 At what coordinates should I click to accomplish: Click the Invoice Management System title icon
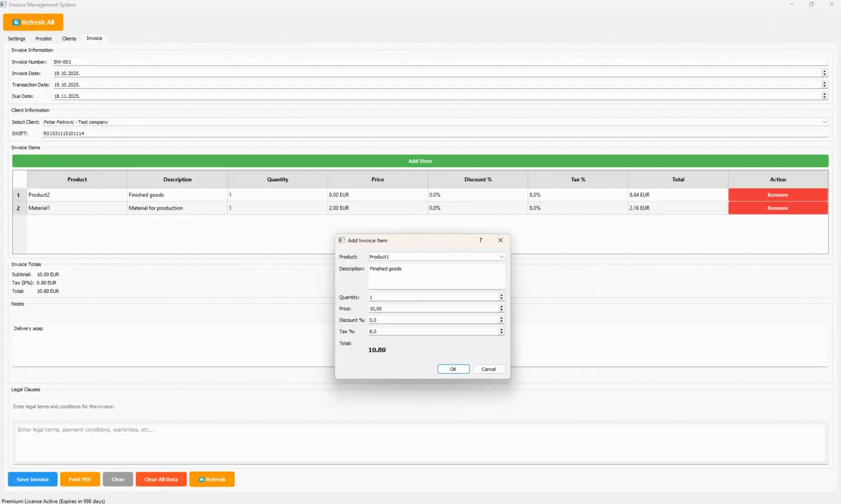click(x=3, y=4)
